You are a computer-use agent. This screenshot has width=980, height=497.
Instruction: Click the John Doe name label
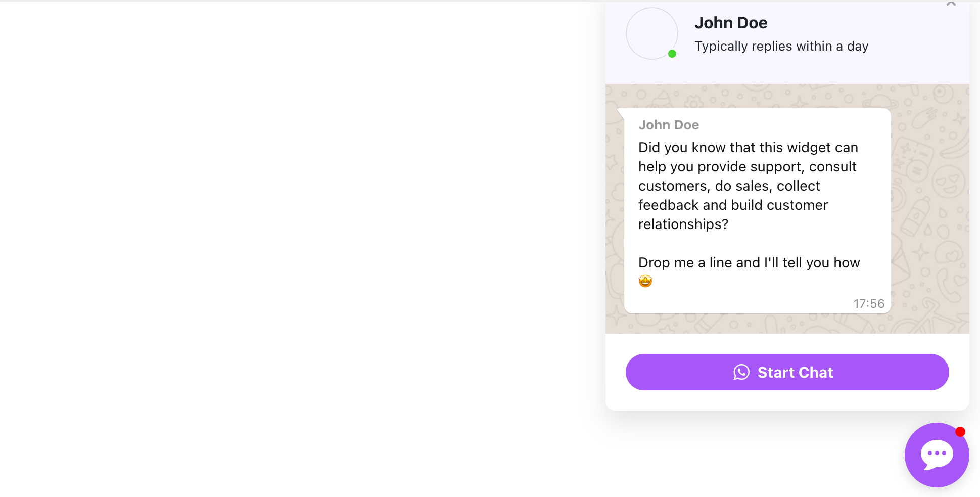click(731, 23)
